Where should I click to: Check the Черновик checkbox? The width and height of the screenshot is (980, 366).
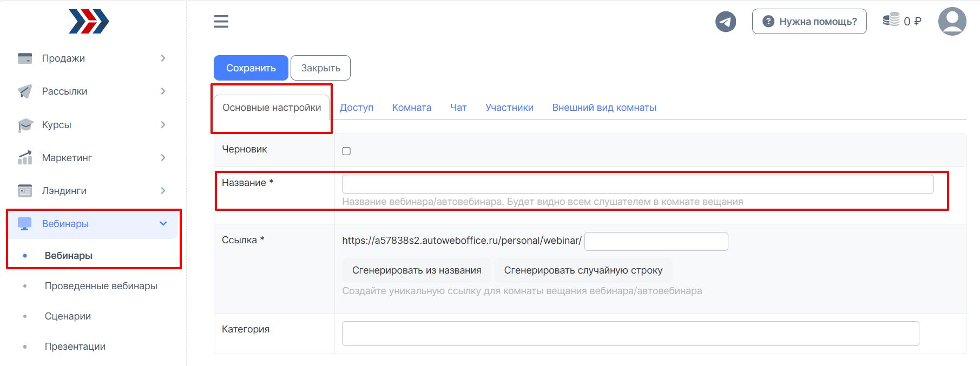coord(346,151)
